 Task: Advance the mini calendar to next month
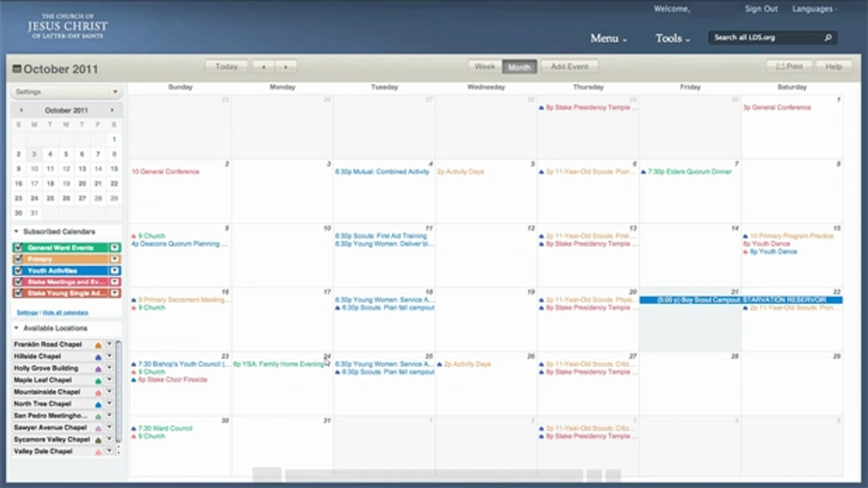[113, 110]
